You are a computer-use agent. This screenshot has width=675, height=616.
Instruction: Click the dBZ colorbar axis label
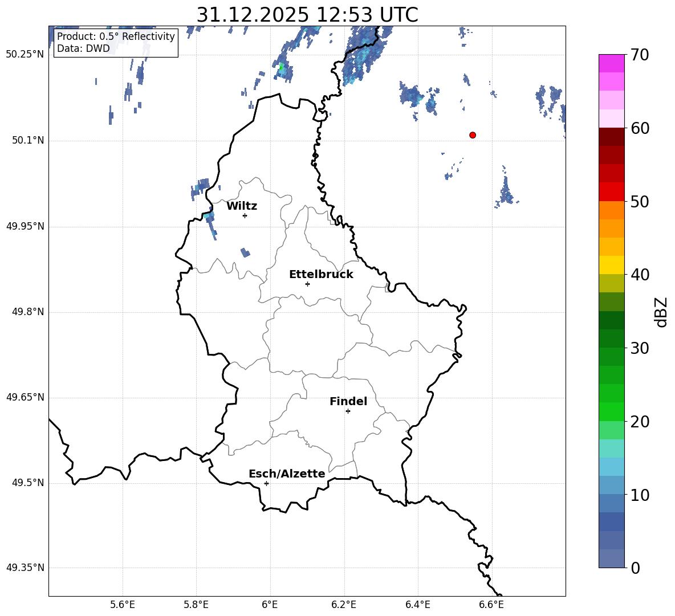coord(660,312)
